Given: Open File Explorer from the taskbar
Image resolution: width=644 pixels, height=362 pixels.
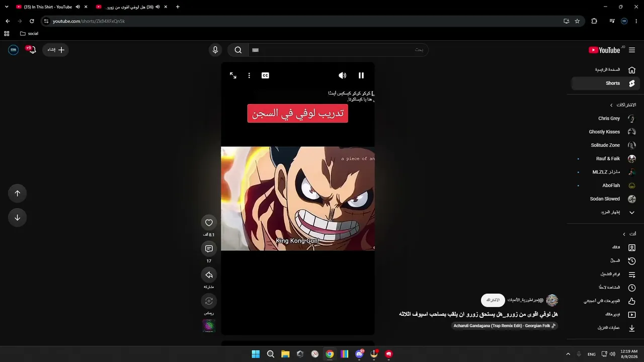Looking at the screenshot, I should (285, 354).
